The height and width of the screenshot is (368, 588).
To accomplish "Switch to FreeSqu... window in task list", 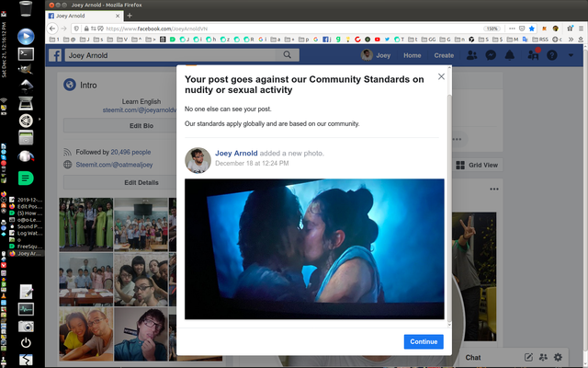I will click(26, 247).
